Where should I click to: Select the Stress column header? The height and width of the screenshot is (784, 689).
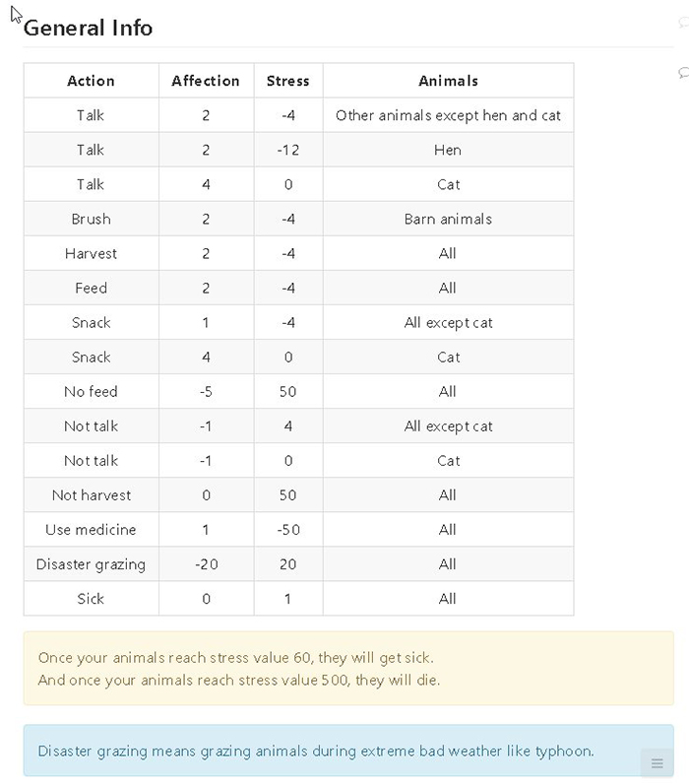point(287,81)
